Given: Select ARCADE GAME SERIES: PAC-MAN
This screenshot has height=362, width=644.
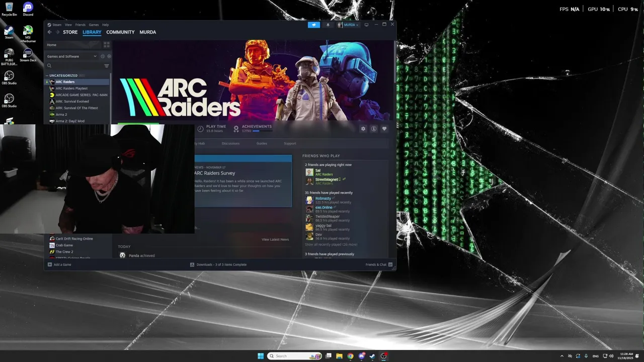Looking at the screenshot, I should (78, 95).
